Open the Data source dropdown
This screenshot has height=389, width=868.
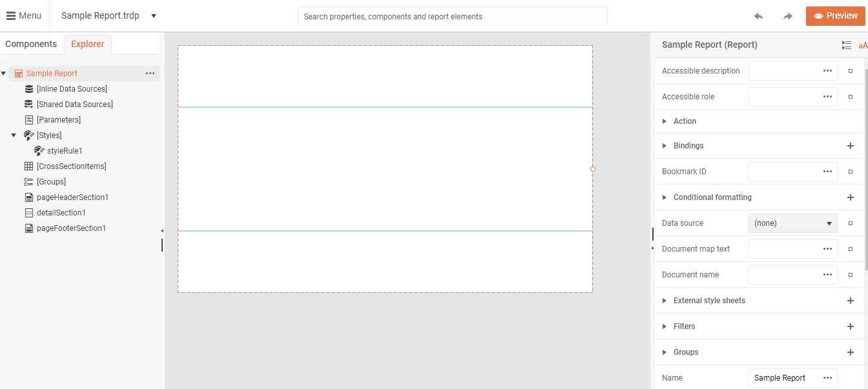coord(793,223)
